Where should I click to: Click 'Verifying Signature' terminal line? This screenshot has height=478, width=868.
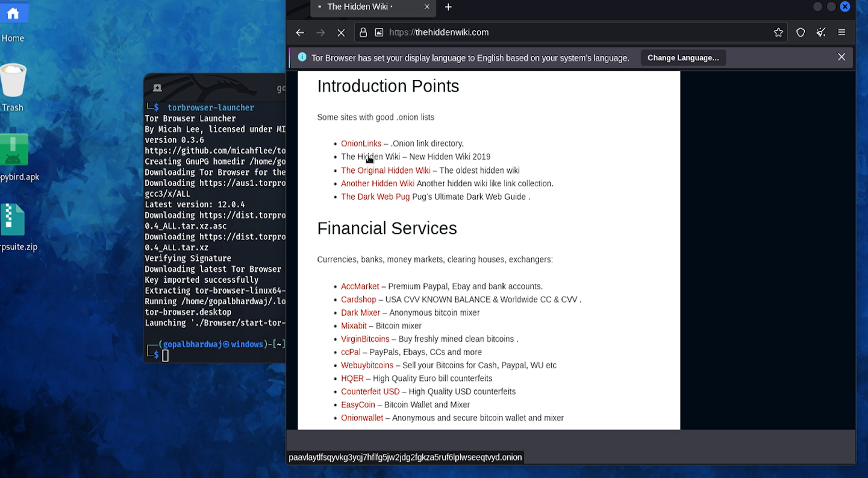point(188,259)
